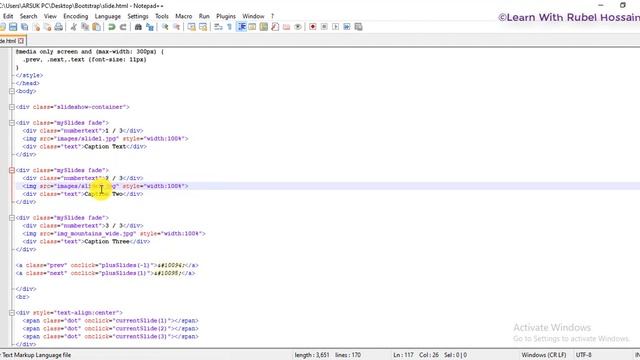Viewport: 640px width, 360px height.
Task: Collapse the third mySlides fade fold marker
Action: pyautogui.click(x=12, y=218)
